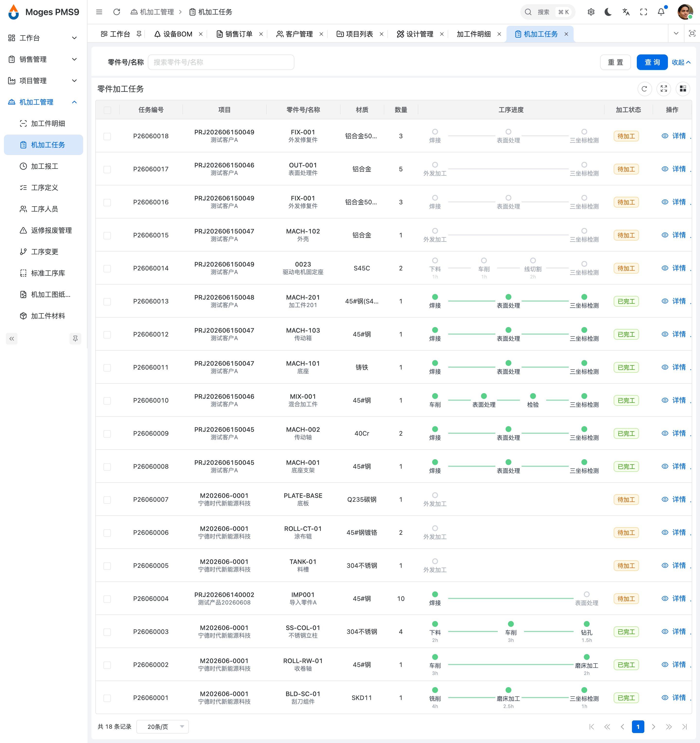The width and height of the screenshot is (700, 743).
Task: Click the 零件号/名称 search input
Action: pos(221,62)
